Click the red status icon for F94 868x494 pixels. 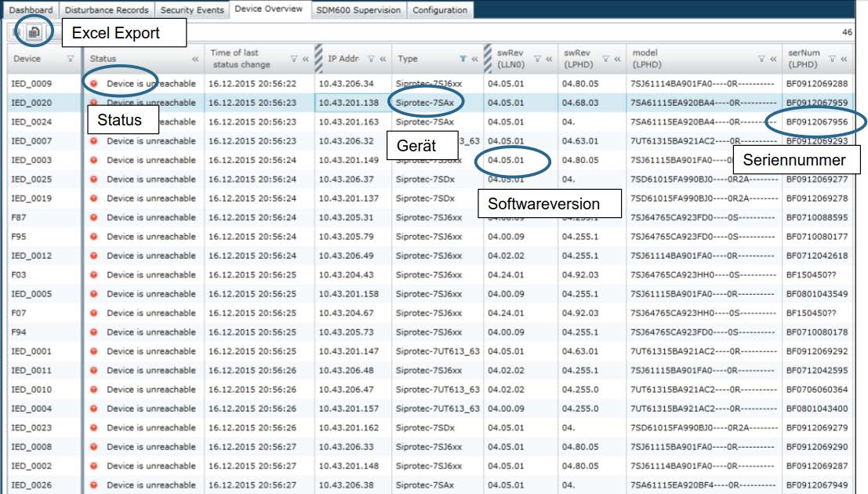click(x=94, y=332)
